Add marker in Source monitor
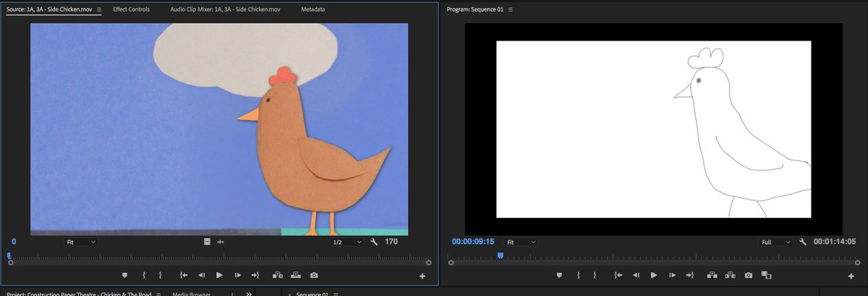 click(x=124, y=275)
